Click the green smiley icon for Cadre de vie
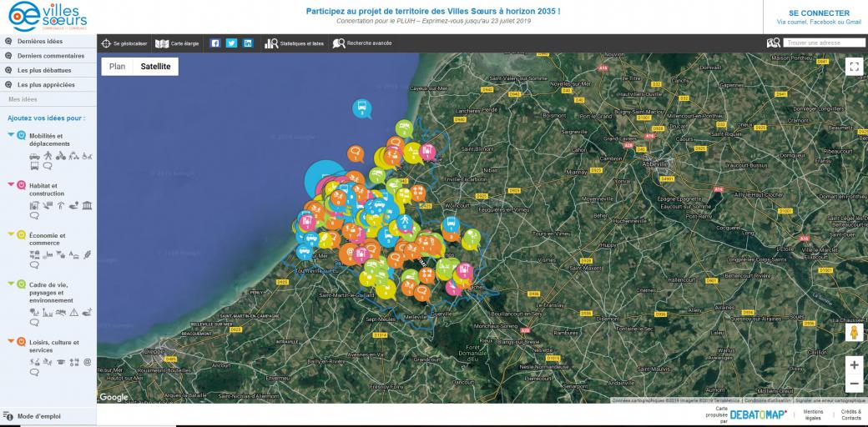868x427 pixels. coord(21,284)
